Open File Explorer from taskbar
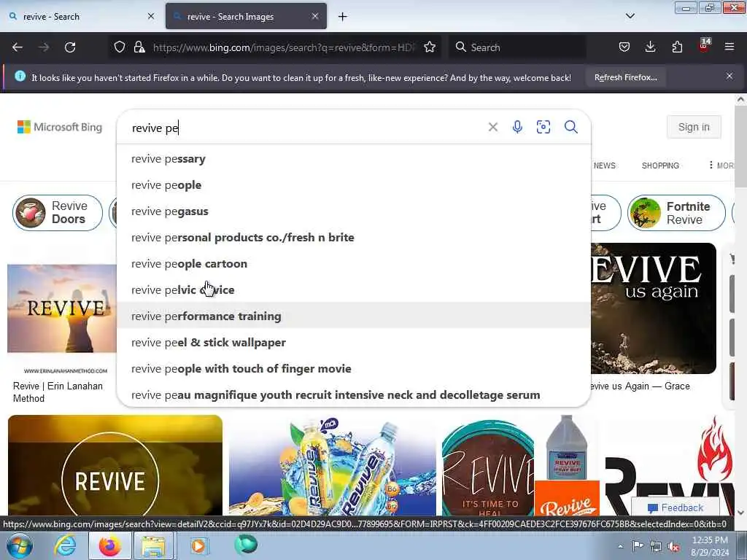This screenshot has height=560, width=747. [x=153, y=545]
